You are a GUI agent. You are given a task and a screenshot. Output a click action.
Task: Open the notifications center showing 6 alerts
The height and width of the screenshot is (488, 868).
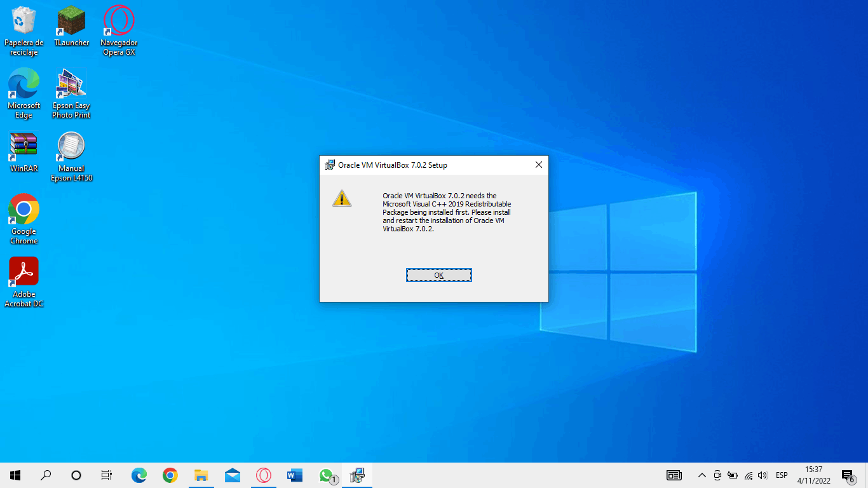[848, 475]
